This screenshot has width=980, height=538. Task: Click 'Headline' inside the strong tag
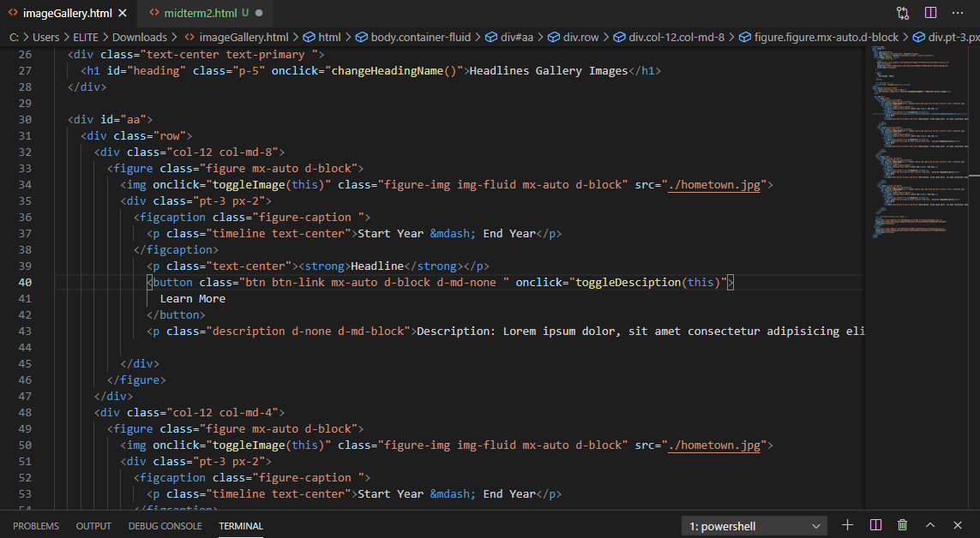click(x=377, y=266)
